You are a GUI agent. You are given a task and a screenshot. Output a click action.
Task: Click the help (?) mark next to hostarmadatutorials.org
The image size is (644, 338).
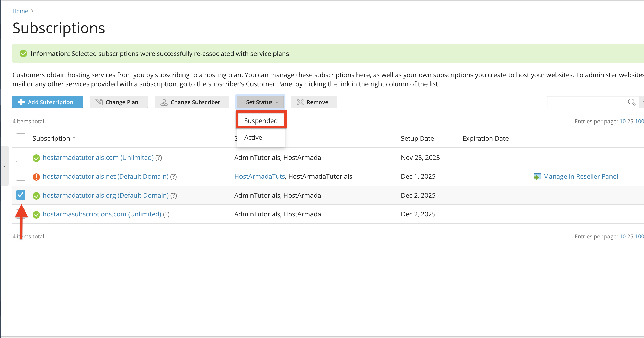(174, 195)
